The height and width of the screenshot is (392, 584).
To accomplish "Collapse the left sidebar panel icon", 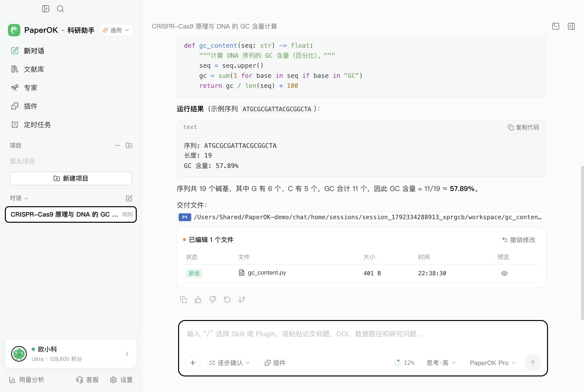I will pos(46,9).
